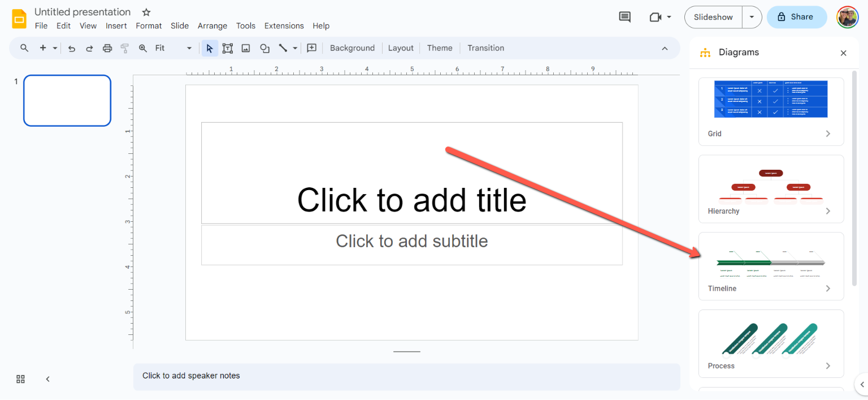Select the Shape tool
Viewport: 868px width, 400px height.
point(264,48)
